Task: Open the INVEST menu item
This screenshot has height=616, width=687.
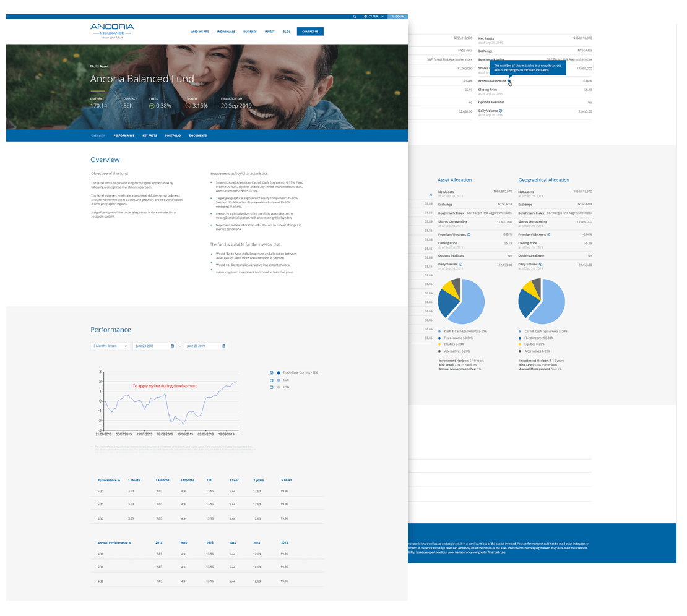Action: 270,32
